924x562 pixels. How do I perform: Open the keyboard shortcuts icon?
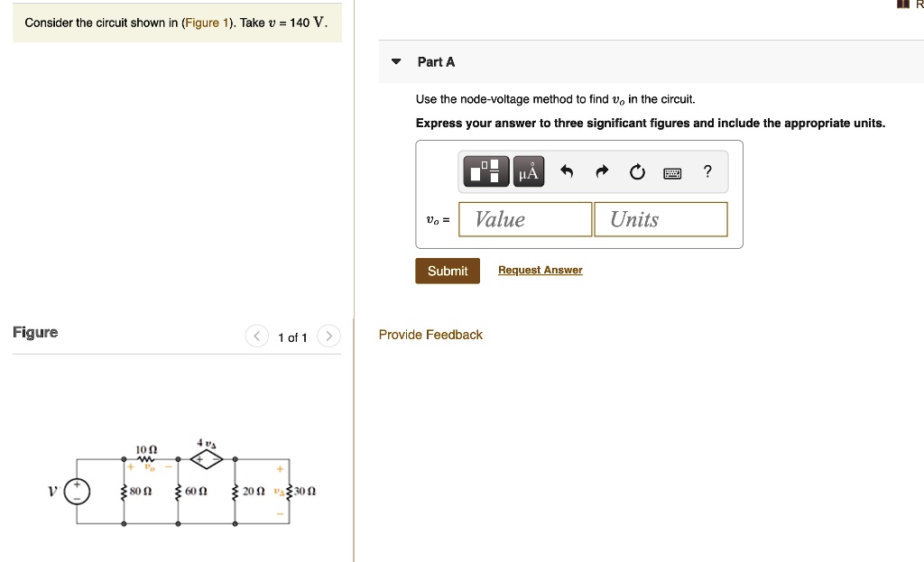coord(672,171)
